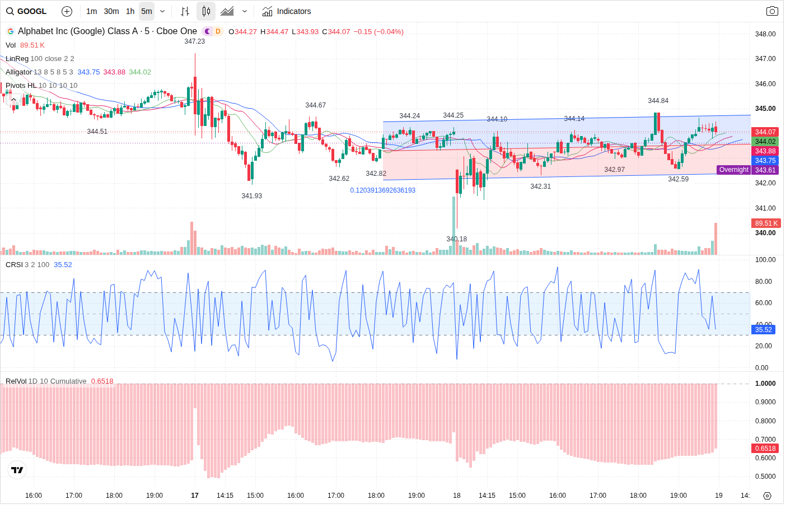Switch to the 30m timeframe

tap(111, 11)
